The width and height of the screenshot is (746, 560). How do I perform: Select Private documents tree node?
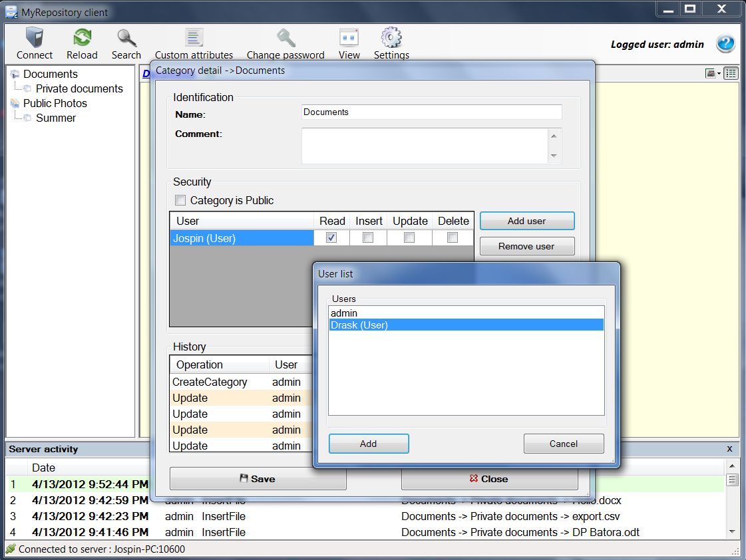(x=79, y=88)
